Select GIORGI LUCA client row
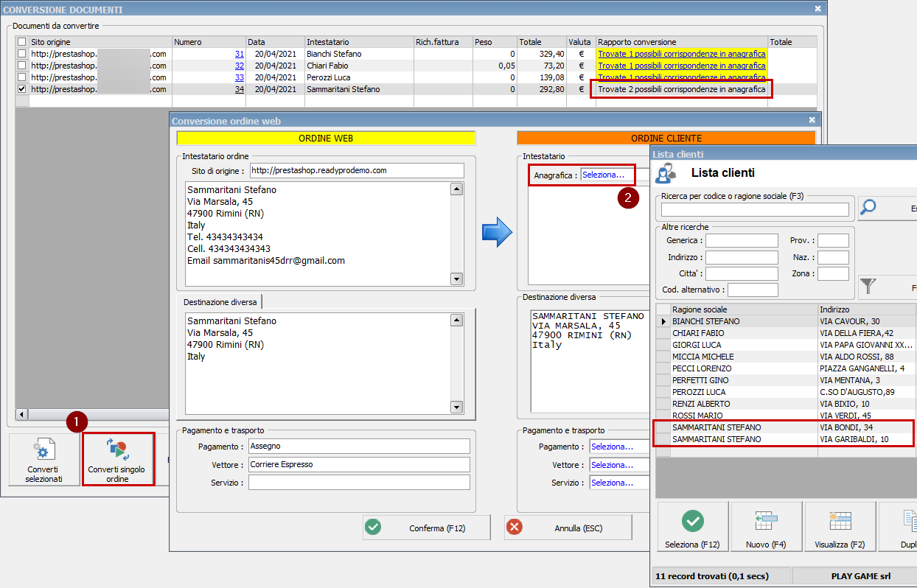 [785, 345]
